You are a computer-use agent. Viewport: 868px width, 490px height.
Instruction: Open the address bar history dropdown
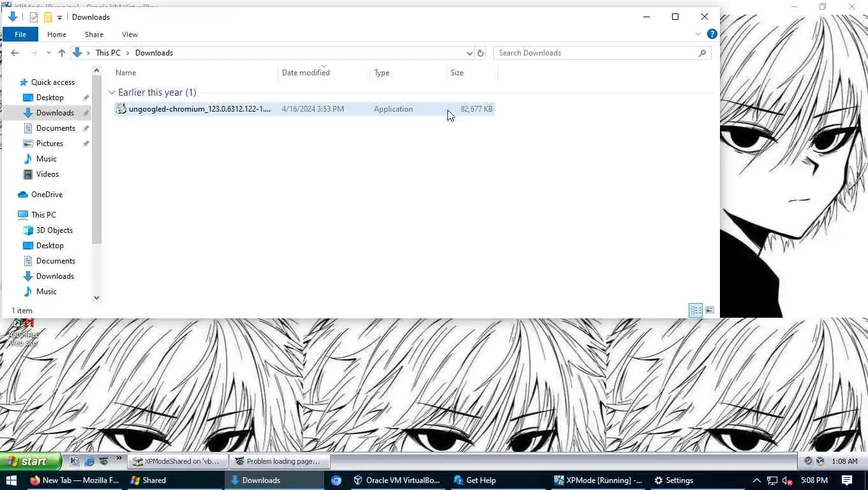469,53
